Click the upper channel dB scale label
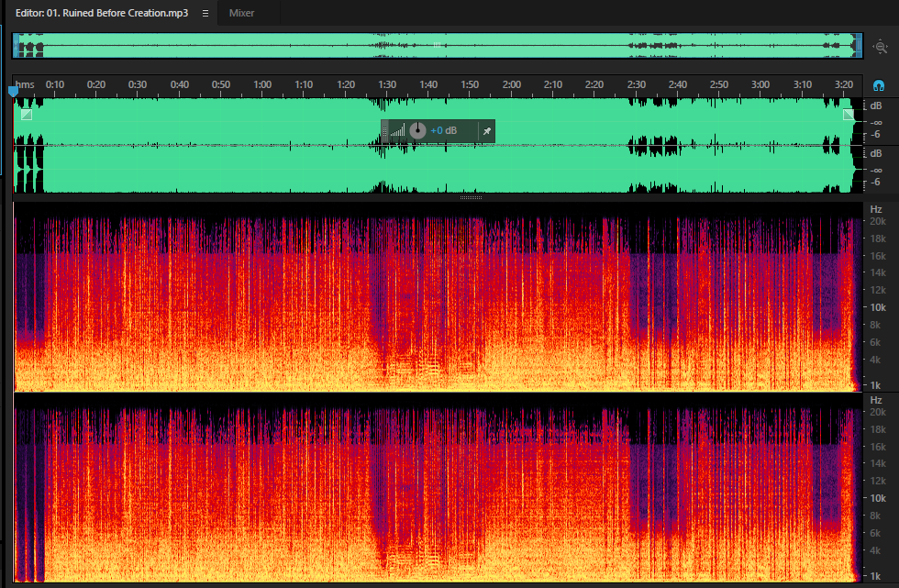 click(x=875, y=105)
